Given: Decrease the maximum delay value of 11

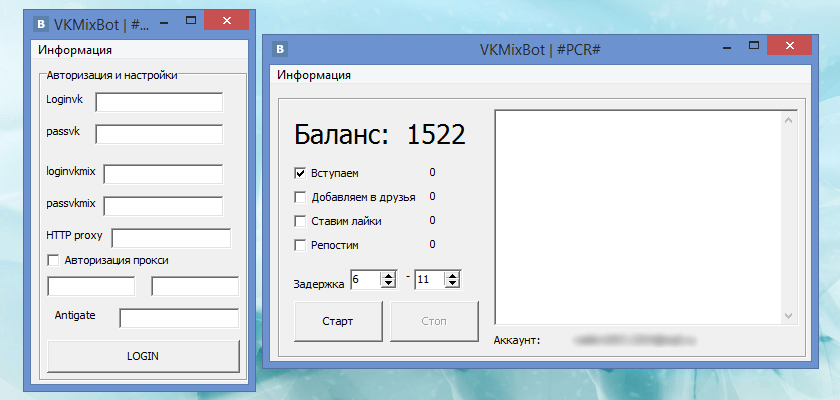Looking at the screenshot, I should [x=453, y=283].
